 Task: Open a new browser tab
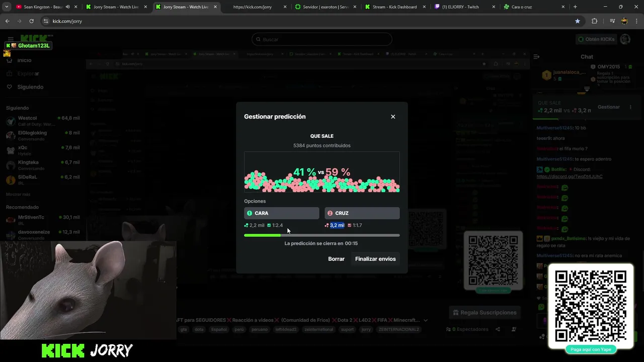click(575, 7)
